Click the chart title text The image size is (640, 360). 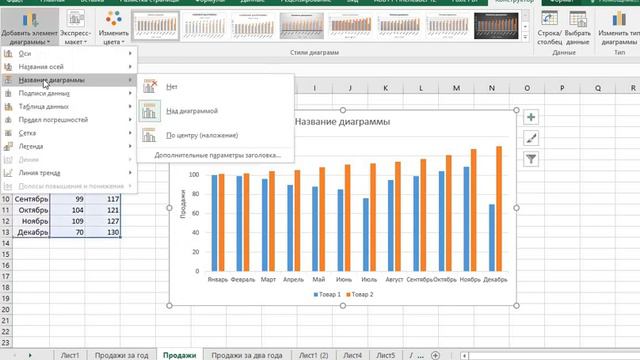point(342,122)
